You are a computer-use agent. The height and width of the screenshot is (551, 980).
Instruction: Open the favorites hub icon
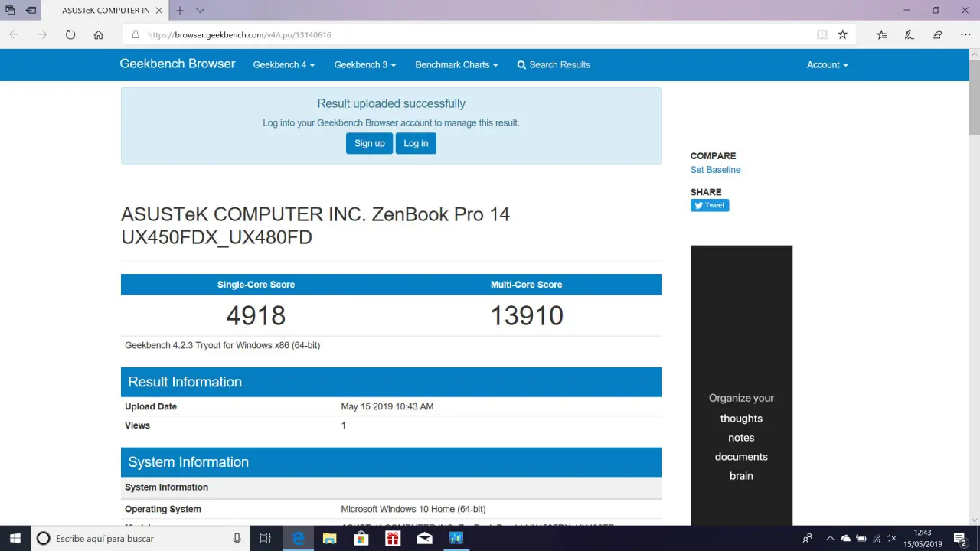pos(881,34)
